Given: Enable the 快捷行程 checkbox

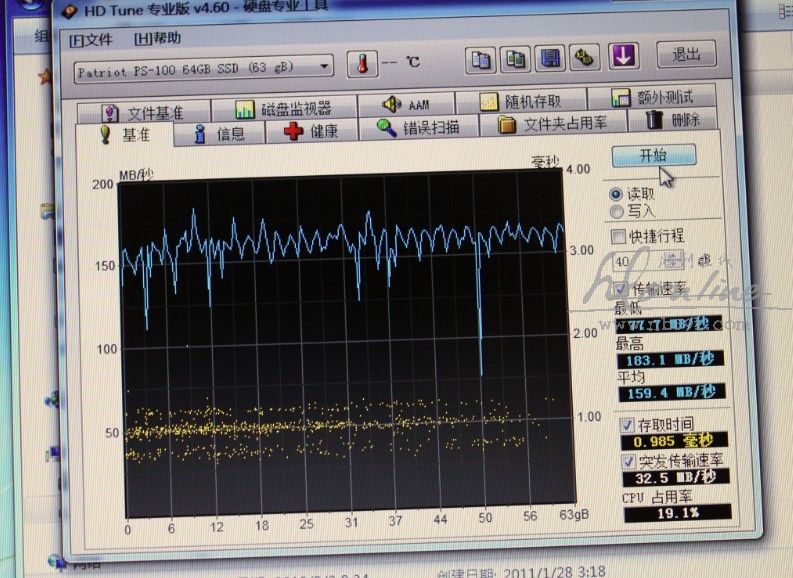Looking at the screenshot, I should pos(618,236).
